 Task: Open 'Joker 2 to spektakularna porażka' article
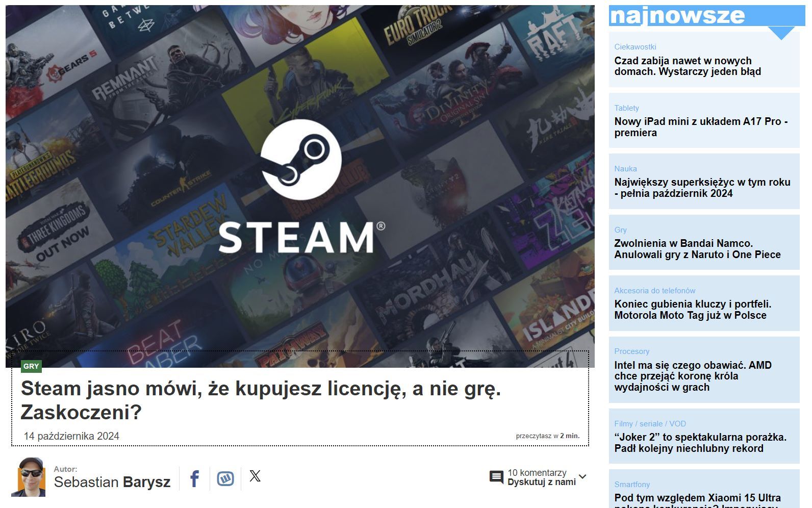point(700,443)
